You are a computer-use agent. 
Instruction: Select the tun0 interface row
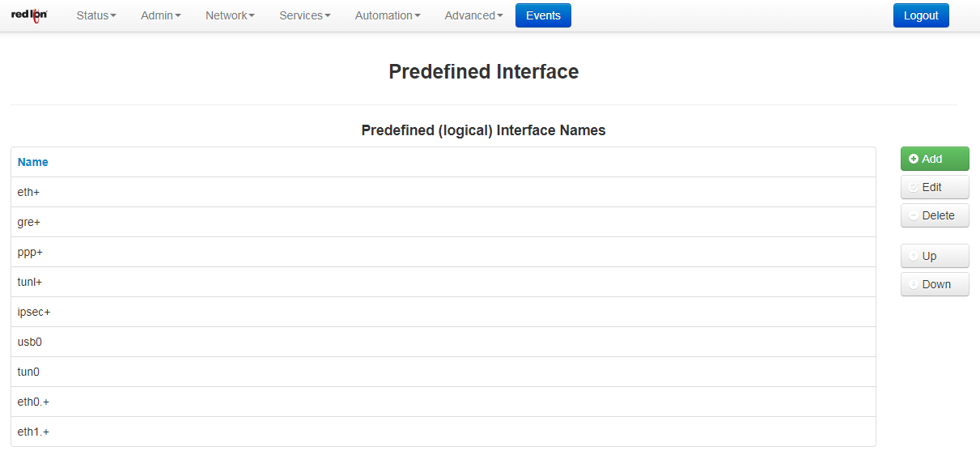[x=443, y=372]
